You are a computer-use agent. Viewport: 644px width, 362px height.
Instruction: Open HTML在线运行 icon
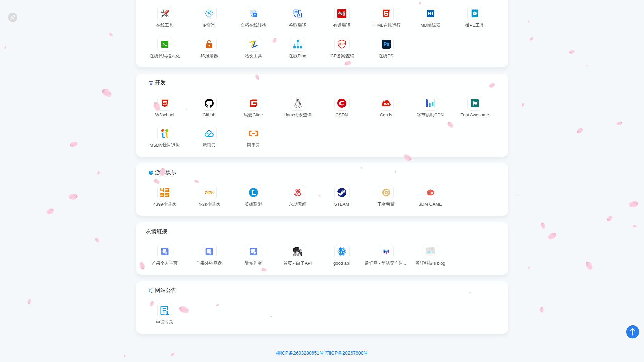point(386,14)
